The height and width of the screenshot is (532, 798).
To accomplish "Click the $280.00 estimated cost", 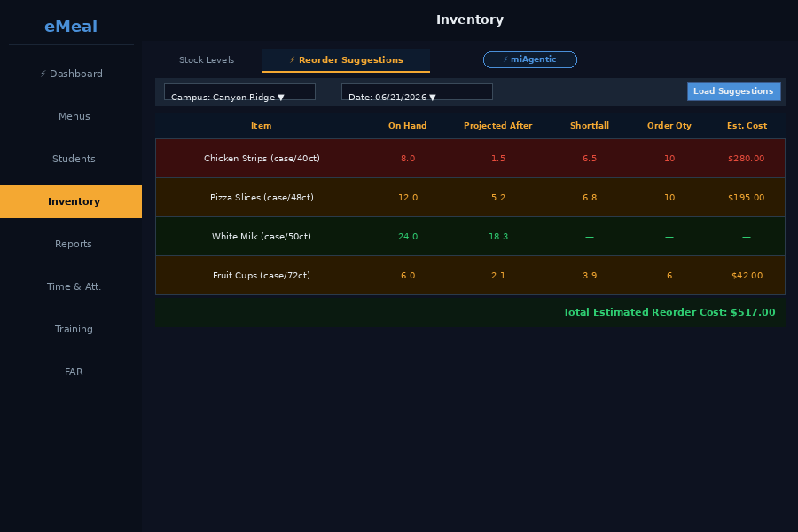I will point(746,159).
